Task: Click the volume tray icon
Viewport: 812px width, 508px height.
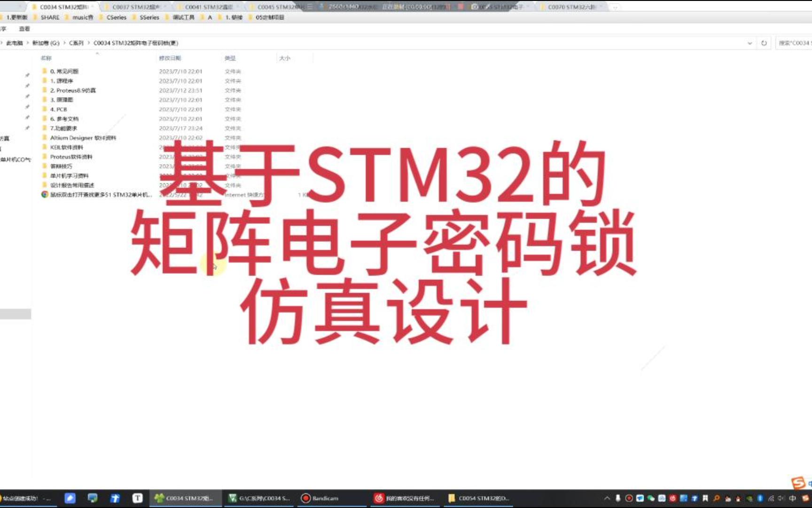Action: [781, 498]
